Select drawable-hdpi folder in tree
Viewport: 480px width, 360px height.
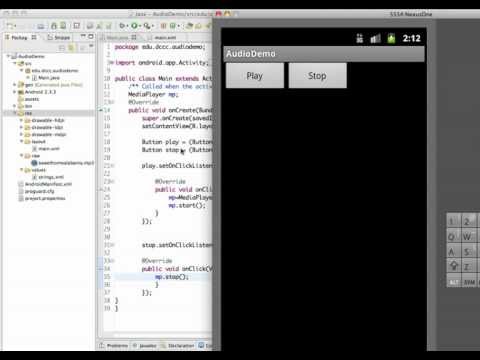pos(44,120)
